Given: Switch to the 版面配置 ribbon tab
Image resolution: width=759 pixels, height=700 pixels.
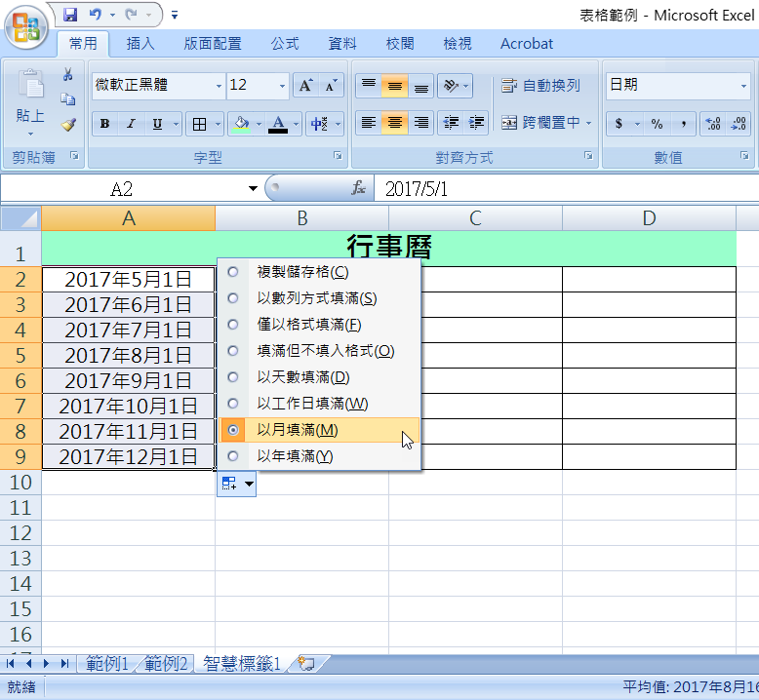Looking at the screenshot, I should (213, 44).
